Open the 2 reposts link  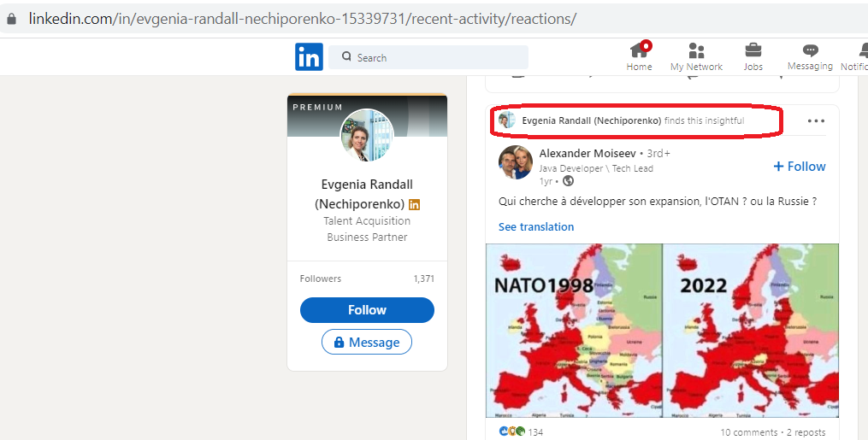pos(806,432)
